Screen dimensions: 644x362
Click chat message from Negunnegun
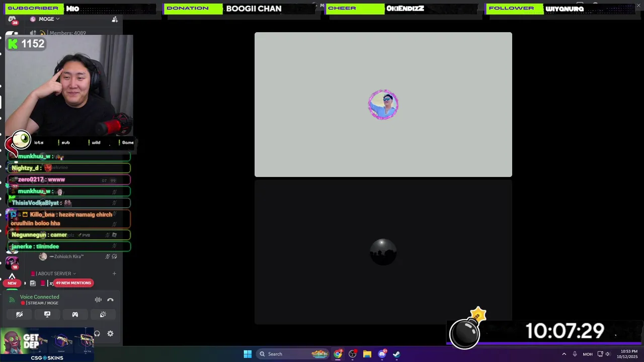69,235
